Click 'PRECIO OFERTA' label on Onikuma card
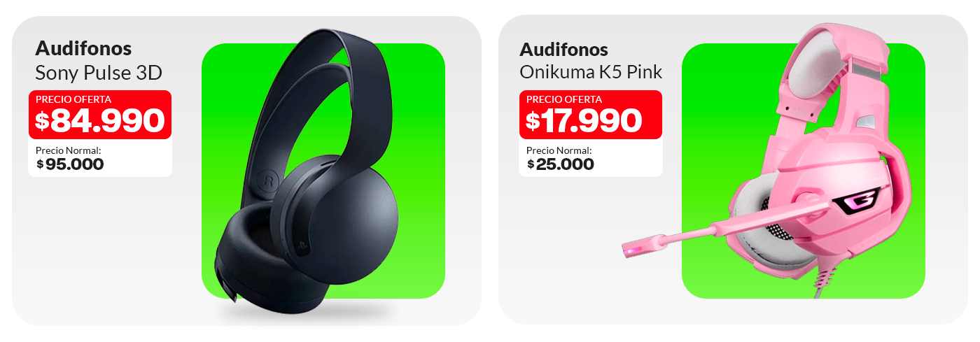Viewport: 980px width, 342px height. click(x=564, y=99)
